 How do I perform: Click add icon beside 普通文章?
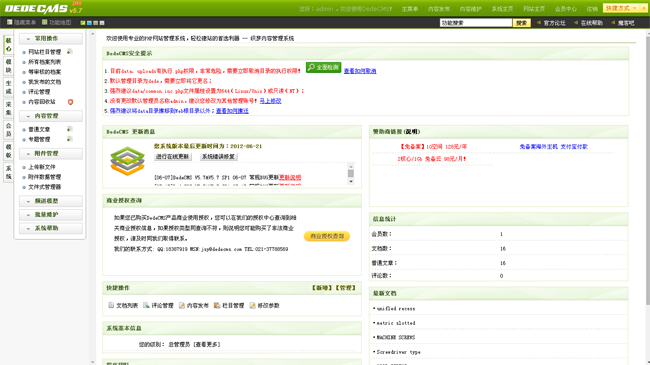[x=70, y=129]
